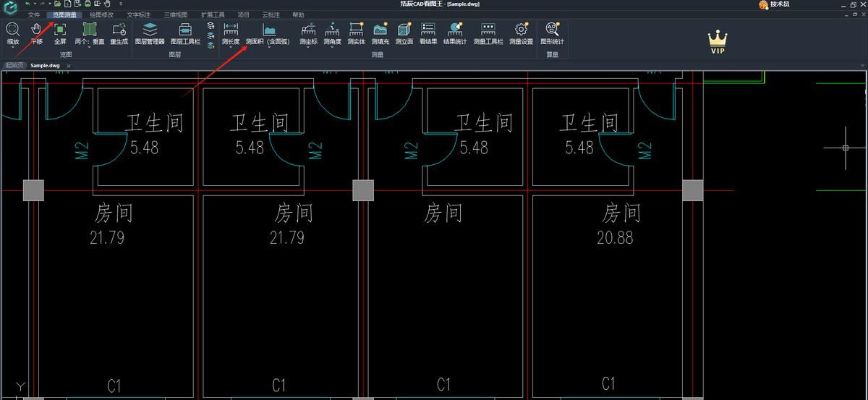Close the Sample.dwg document tab

coord(68,65)
